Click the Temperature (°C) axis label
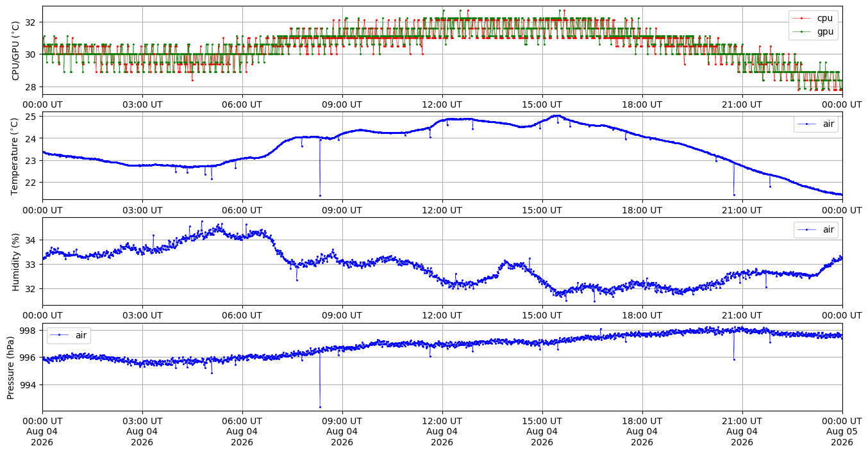This screenshot has width=868, height=453. pyautogui.click(x=16, y=155)
